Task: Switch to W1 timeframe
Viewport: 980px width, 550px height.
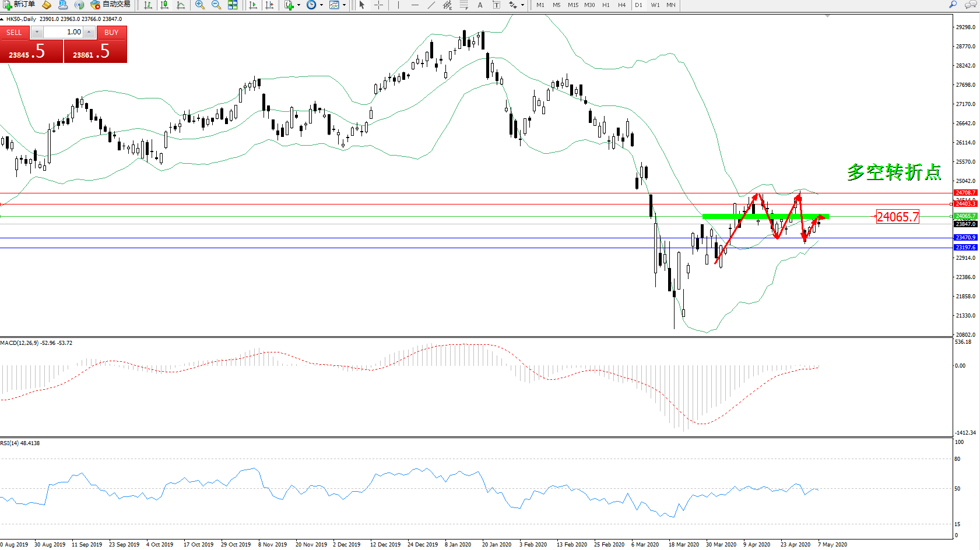Action: pyautogui.click(x=655, y=5)
